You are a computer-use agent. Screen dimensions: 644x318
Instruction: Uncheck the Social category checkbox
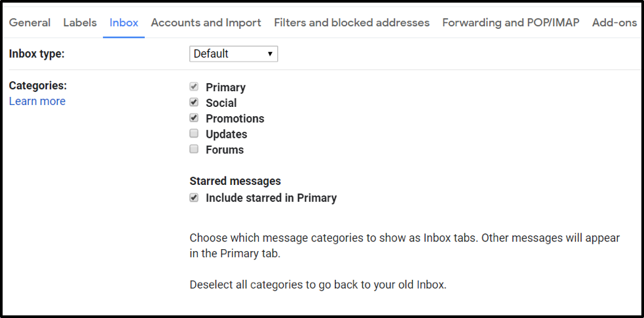[194, 102]
